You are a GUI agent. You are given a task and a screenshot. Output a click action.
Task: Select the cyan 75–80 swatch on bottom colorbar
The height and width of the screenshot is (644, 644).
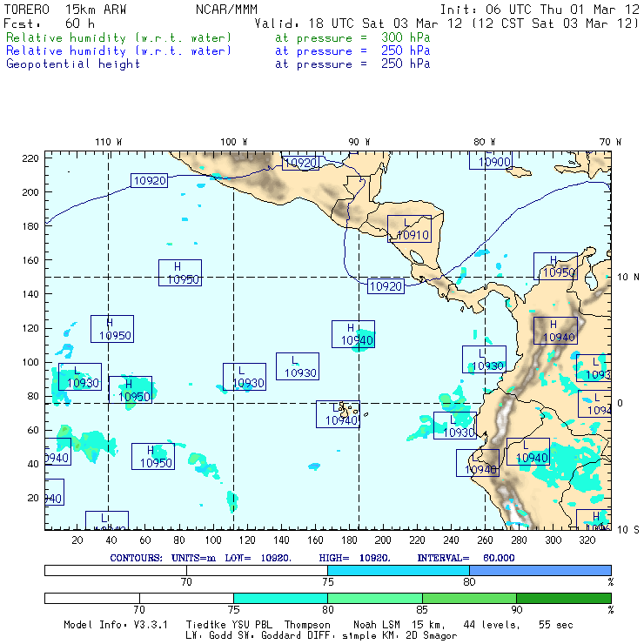(280, 599)
